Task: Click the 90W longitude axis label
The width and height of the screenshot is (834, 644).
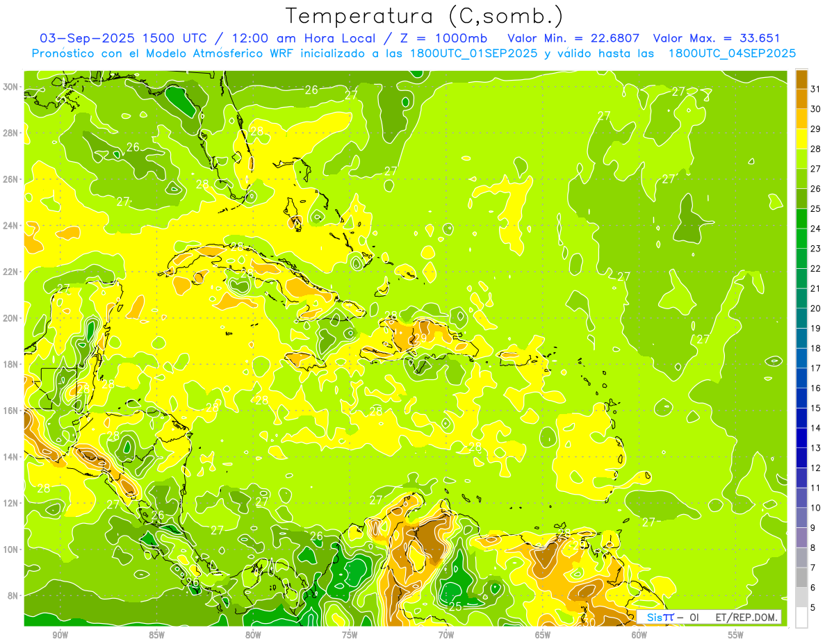Action: (x=60, y=635)
